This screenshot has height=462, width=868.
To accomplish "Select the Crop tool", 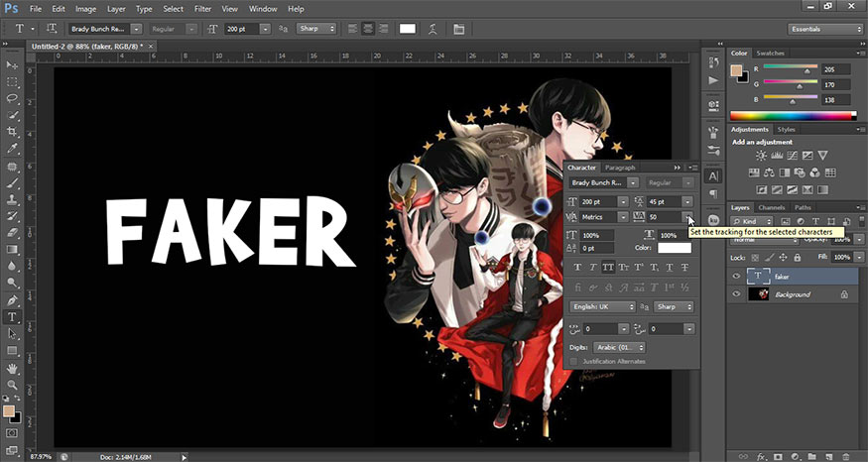I will 12,132.
